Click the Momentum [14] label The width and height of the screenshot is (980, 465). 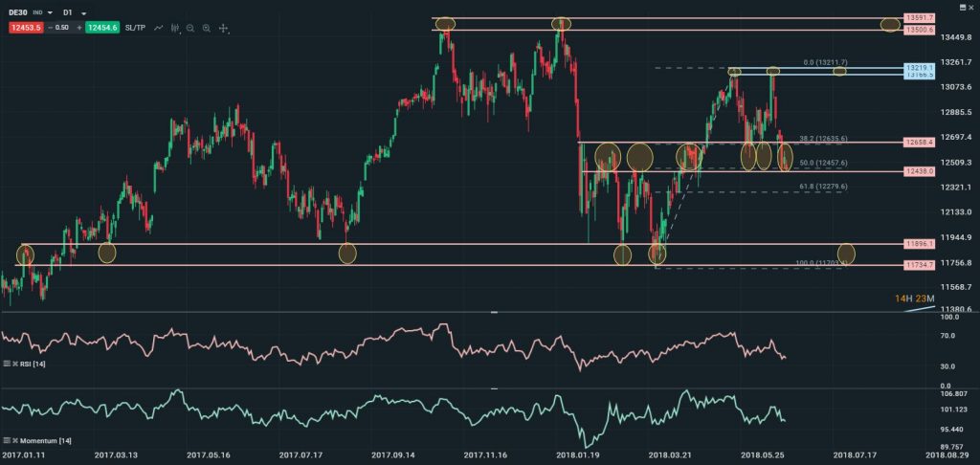(x=46, y=441)
